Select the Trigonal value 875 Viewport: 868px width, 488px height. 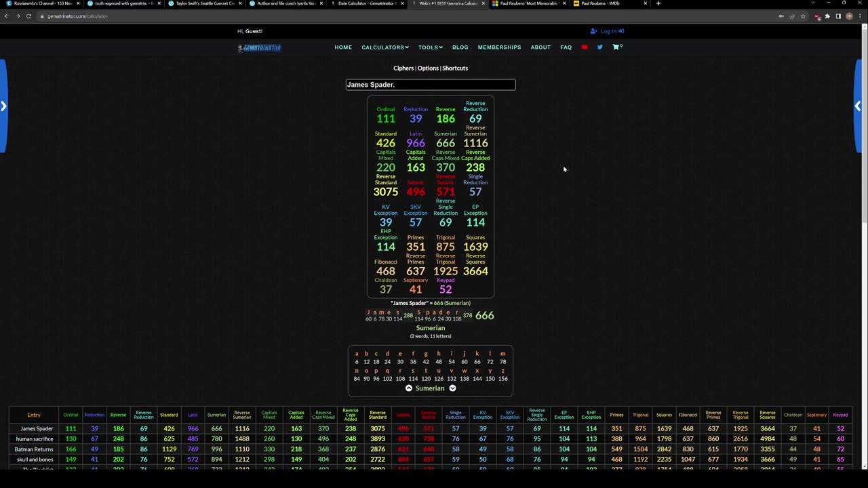pos(446,247)
